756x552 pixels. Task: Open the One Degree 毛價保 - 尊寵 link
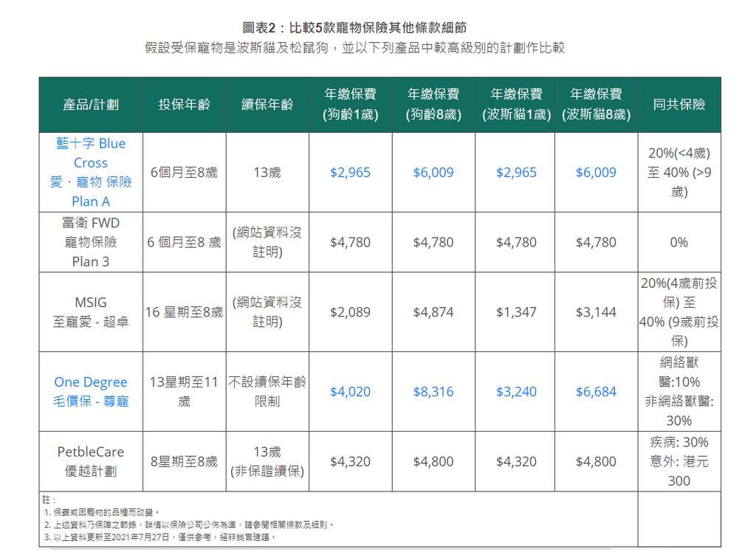91,391
